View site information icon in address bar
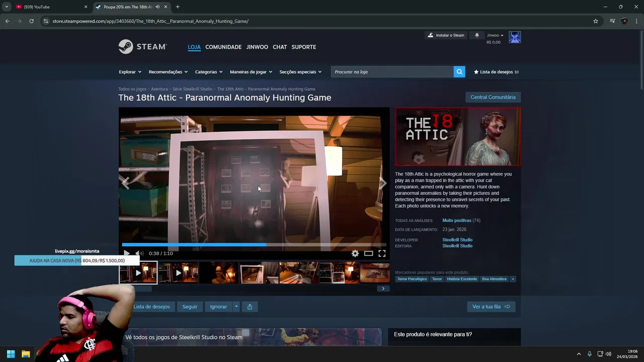The image size is (644, 362). click(46, 21)
